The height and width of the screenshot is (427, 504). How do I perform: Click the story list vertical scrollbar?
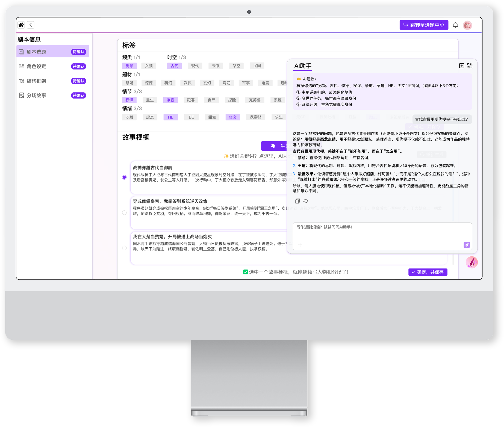click(x=453, y=213)
